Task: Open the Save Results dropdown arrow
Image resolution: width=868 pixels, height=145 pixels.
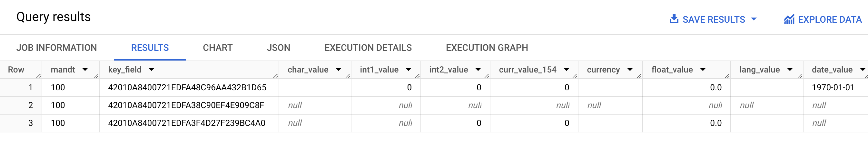Action: coord(754,19)
